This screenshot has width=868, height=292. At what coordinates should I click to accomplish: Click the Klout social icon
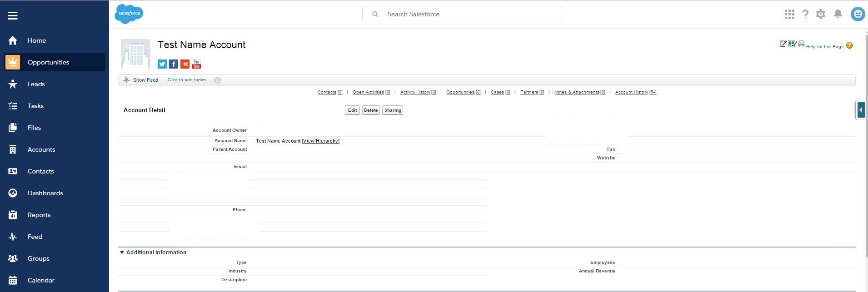[185, 64]
